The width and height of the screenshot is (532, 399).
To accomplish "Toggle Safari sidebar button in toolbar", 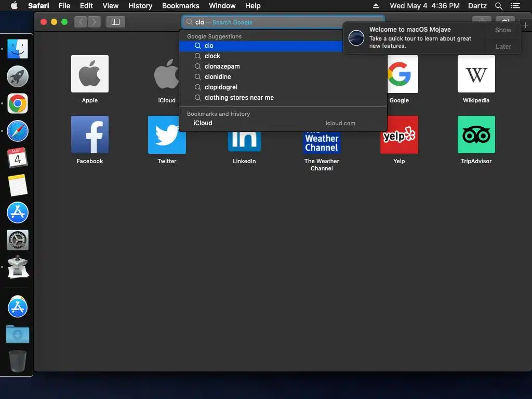I will [x=115, y=22].
